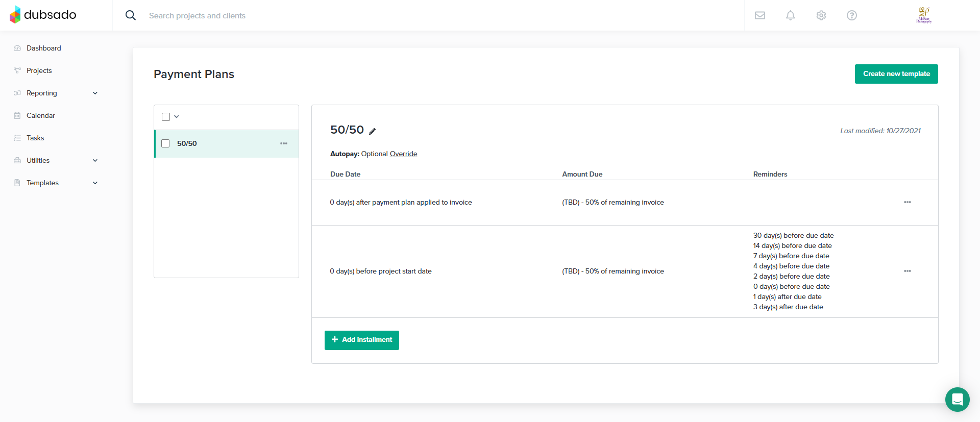Open options for the project start date installment
The width and height of the screenshot is (980, 422).
pos(908,271)
